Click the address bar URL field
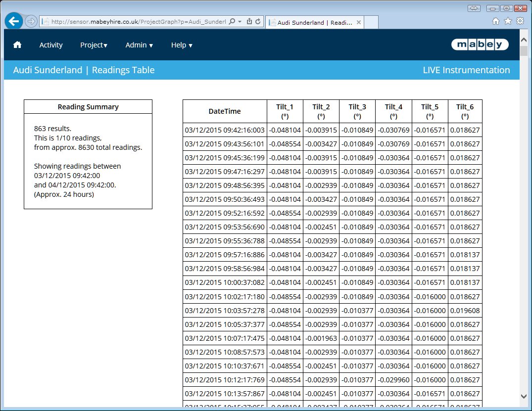 pyautogui.click(x=139, y=22)
